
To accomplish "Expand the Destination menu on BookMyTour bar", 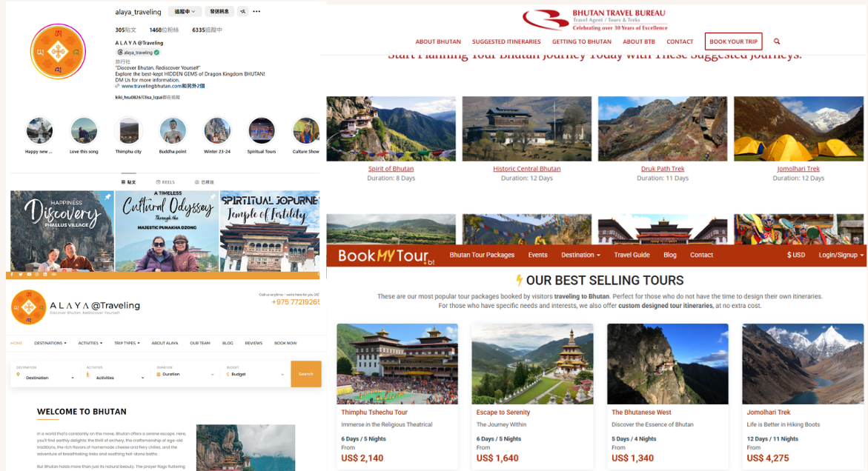I will tap(580, 255).
